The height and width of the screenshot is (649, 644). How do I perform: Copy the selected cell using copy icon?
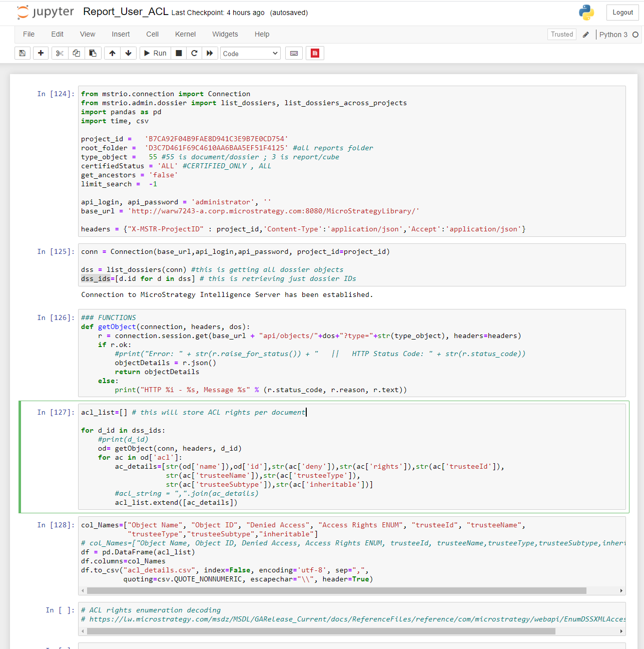pyautogui.click(x=76, y=53)
